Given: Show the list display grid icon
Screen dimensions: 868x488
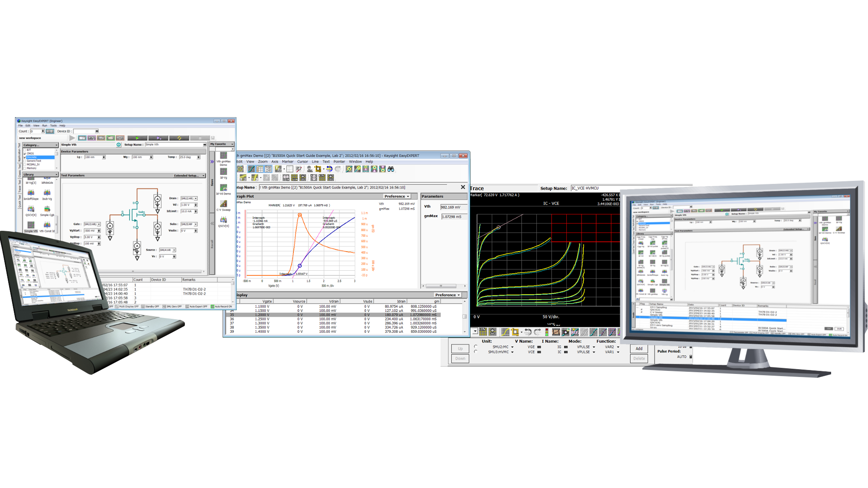Looking at the screenshot, I should pos(260,169).
